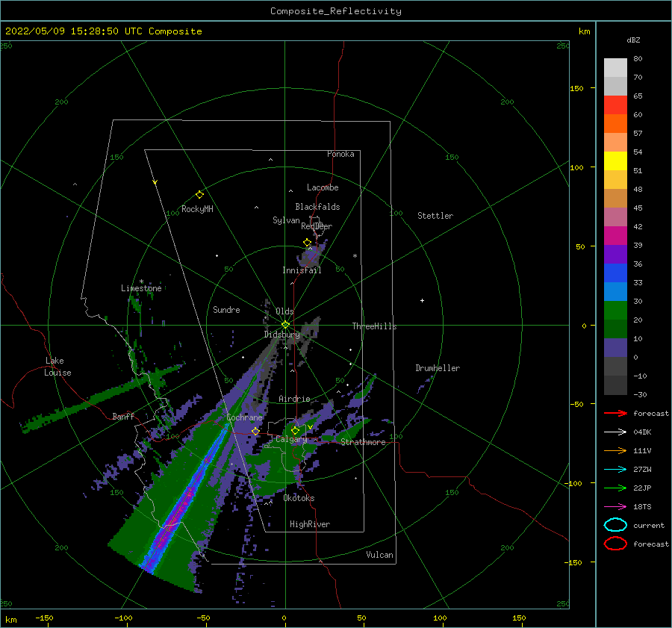Click the Lacombe city label
Screen dimensions: 672x628
323,187
